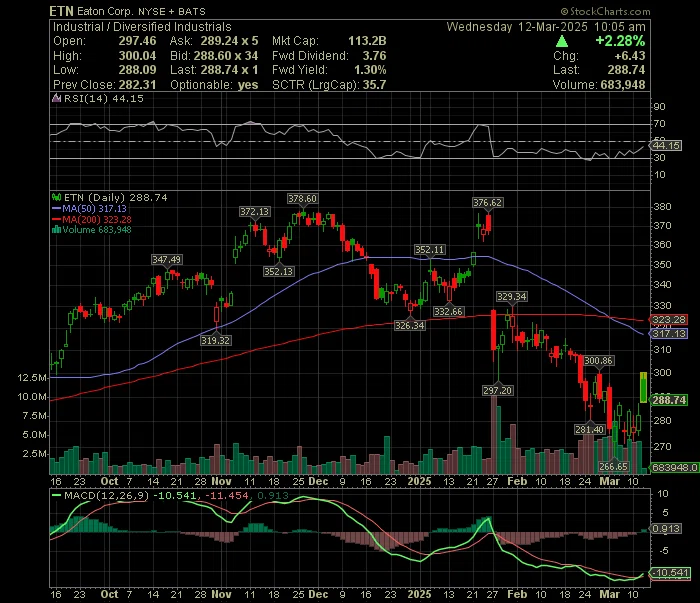Click the Open value 297.46

click(x=138, y=41)
